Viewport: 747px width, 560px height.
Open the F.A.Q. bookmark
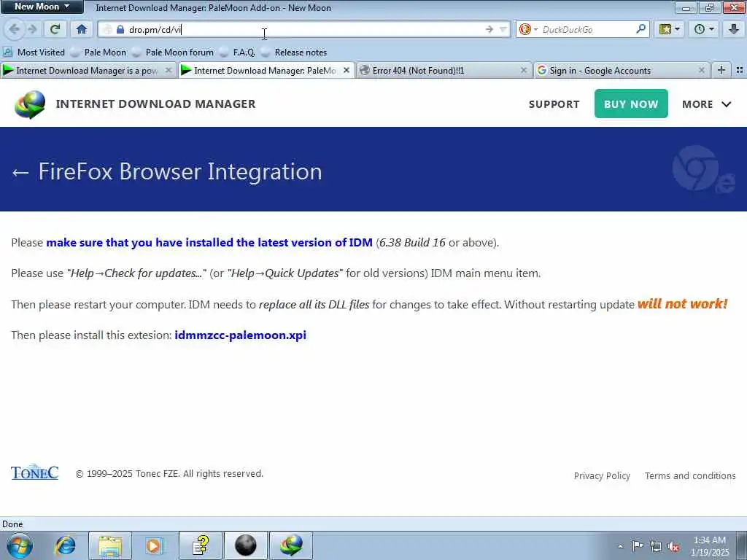click(x=237, y=52)
